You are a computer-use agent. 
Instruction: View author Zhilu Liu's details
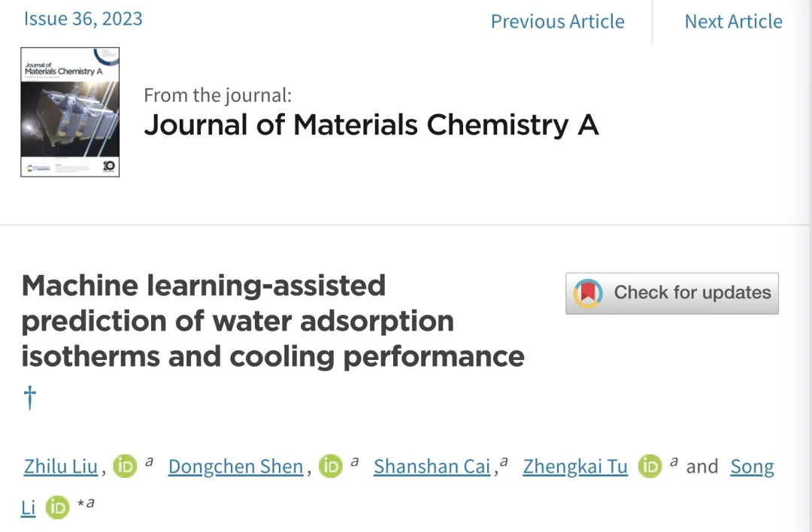(61, 467)
